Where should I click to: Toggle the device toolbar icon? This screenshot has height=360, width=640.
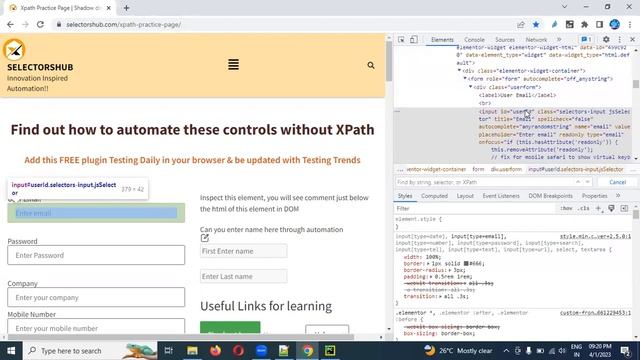(413, 40)
